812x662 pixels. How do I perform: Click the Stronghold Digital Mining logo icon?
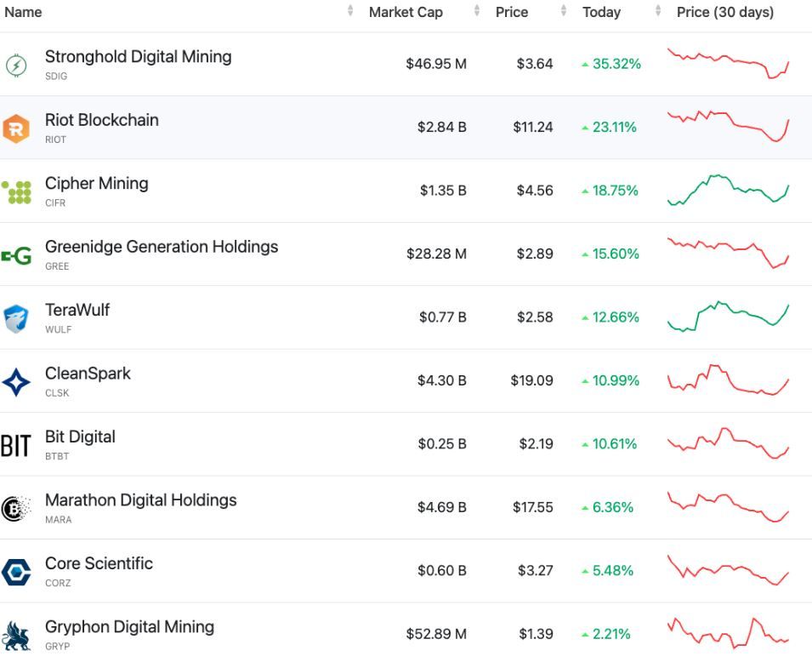(x=16, y=65)
